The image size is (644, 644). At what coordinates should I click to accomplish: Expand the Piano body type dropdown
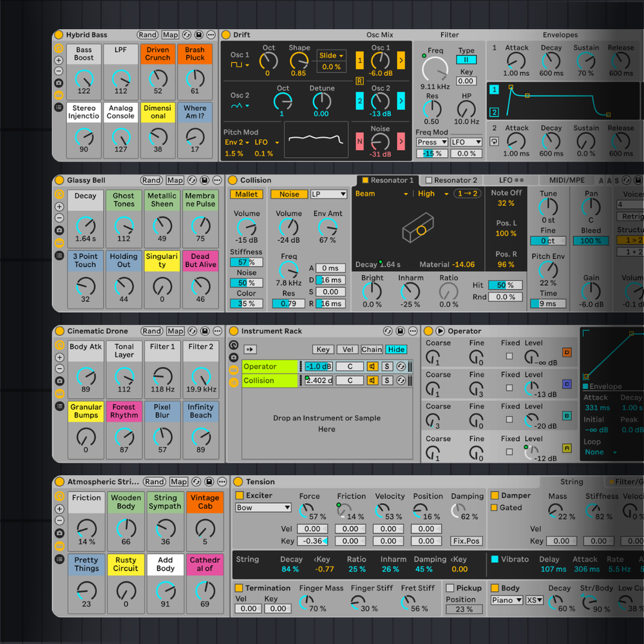tap(506, 600)
